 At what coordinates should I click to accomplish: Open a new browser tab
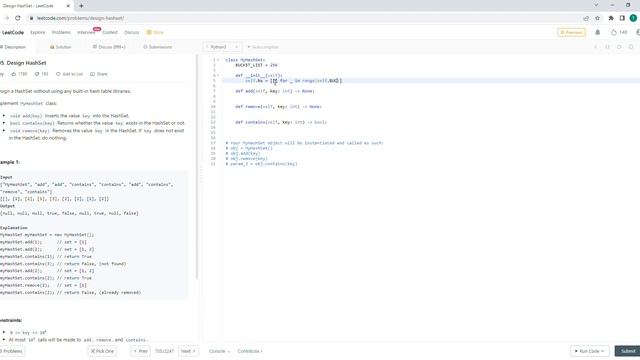point(81,6)
